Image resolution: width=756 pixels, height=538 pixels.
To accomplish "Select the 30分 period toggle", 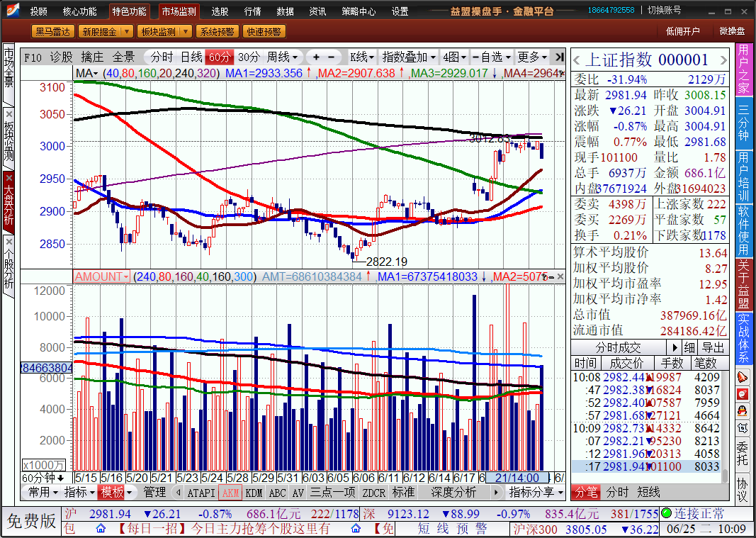I will tap(249, 57).
